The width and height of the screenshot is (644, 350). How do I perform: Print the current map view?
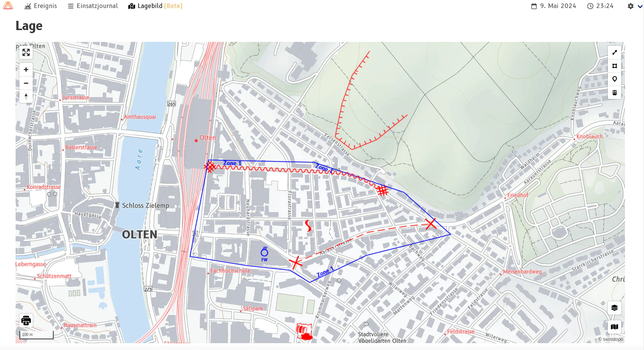point(26,320)
